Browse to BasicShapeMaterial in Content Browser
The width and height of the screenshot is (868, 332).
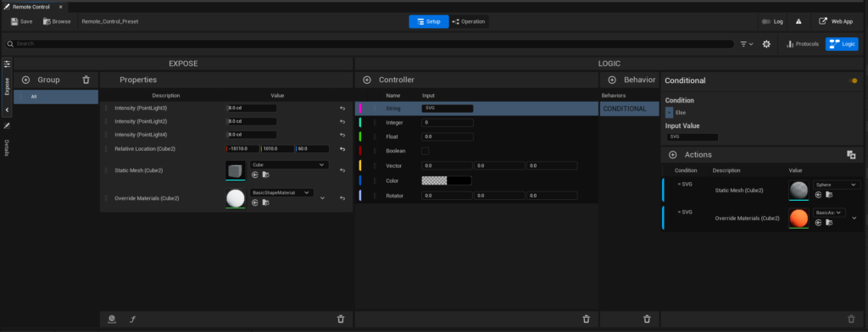click(x=265, y=202)
